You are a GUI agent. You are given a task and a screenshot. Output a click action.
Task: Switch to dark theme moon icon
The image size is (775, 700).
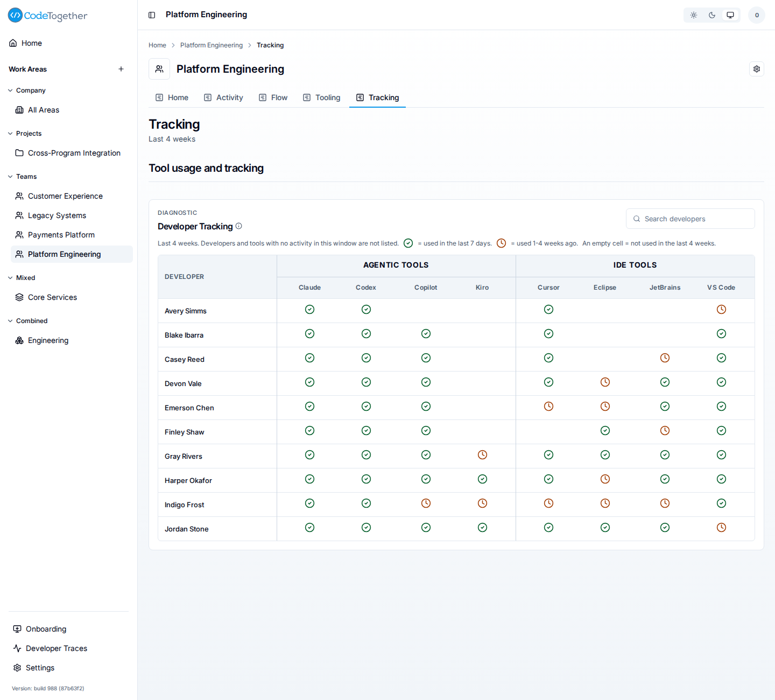(712, 15)
